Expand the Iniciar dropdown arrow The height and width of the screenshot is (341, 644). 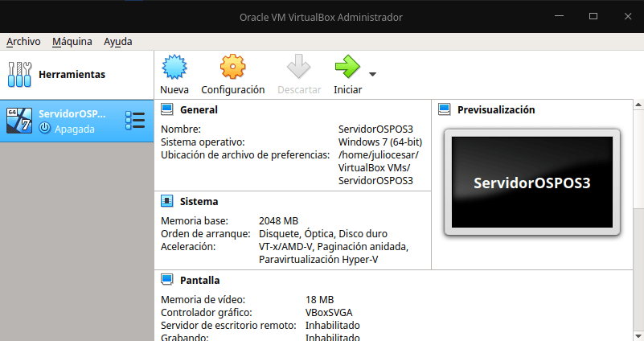372,74
